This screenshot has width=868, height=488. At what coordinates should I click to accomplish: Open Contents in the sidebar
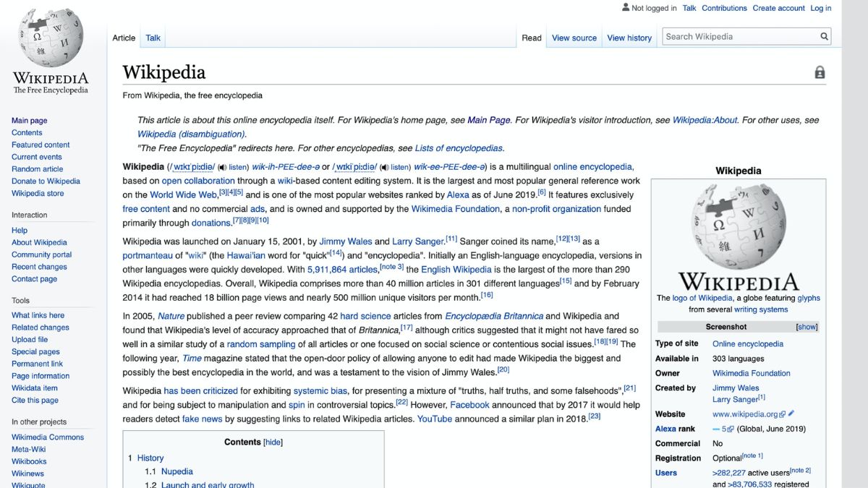tap(27, 133)
